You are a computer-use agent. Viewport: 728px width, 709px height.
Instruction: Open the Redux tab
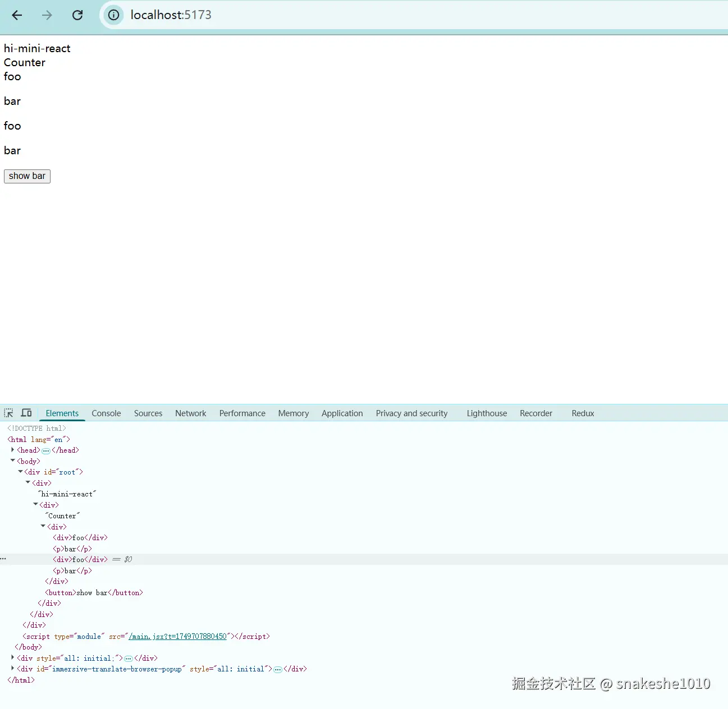[583, 413]
